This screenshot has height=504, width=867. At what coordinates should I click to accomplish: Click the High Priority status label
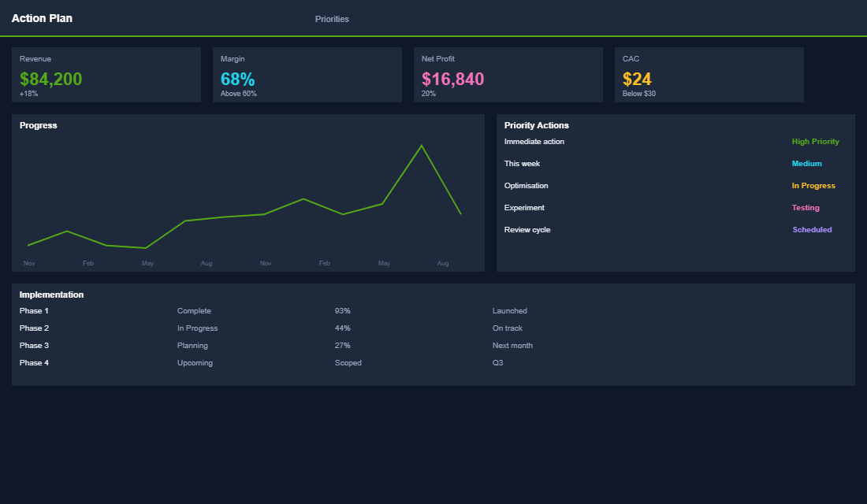(x=815, y=142)
